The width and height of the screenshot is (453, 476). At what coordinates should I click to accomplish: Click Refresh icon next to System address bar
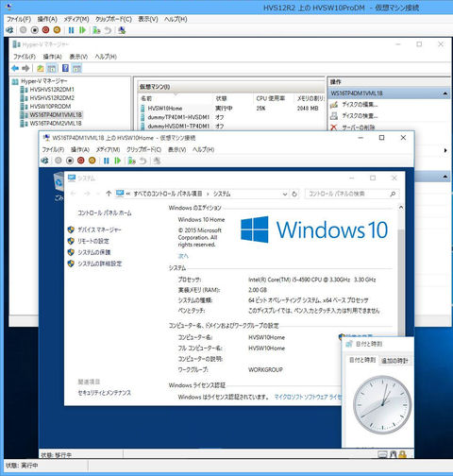[x=294, y=194]
